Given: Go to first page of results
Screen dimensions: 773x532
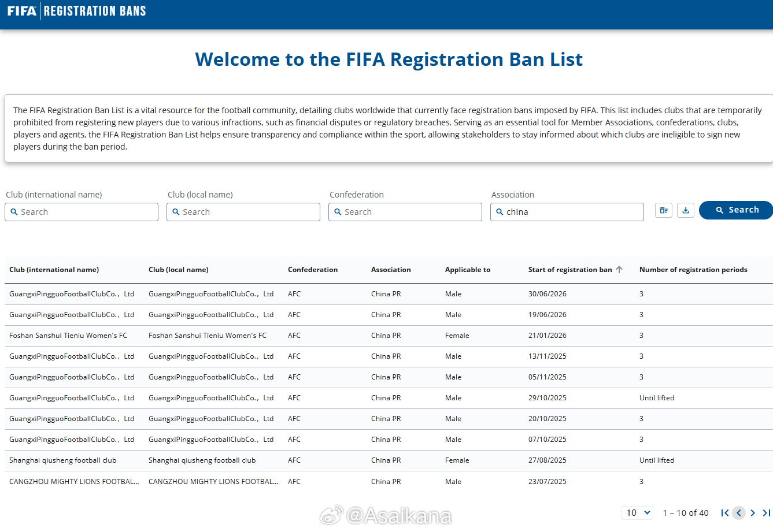Looking at the screenshot, I should 725,513.
